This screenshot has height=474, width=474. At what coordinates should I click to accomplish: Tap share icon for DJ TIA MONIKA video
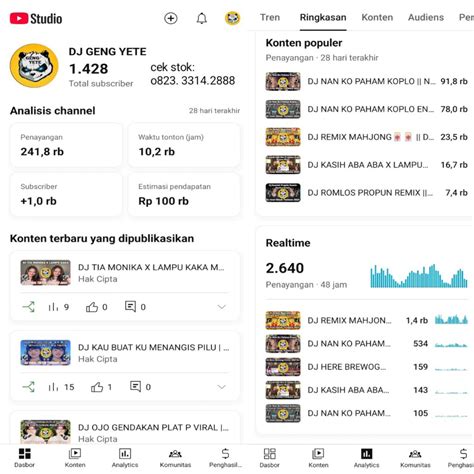coord(29,307)
